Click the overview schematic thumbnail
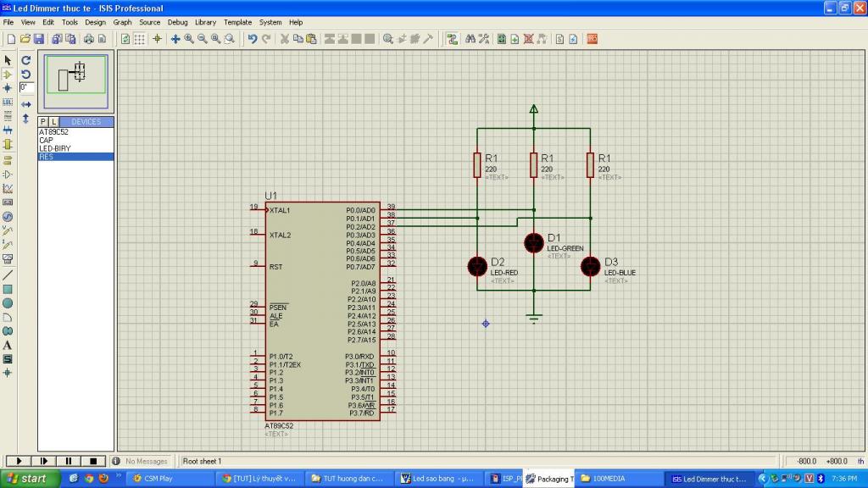Screen dimensions: 868x488 coord(76,80)
